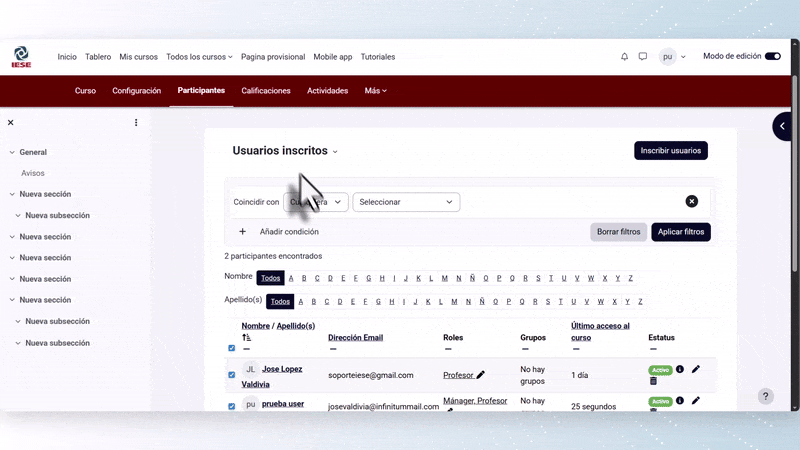The width and height of the screenshot is (800, 450).
Task: Edit Jose Lopez's Profesor role pencil
Action: [481, 375]
